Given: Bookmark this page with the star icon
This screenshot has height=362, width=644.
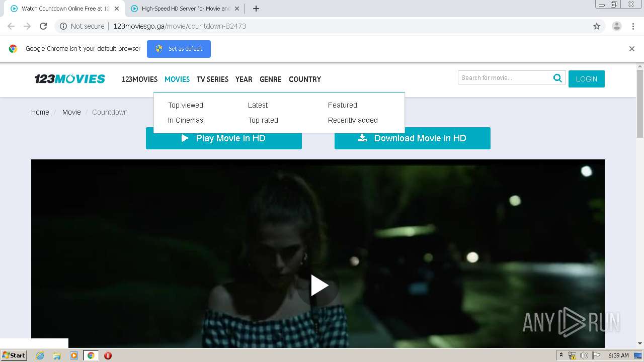Looking at the screenshot, I should click(x=597, y=26).
